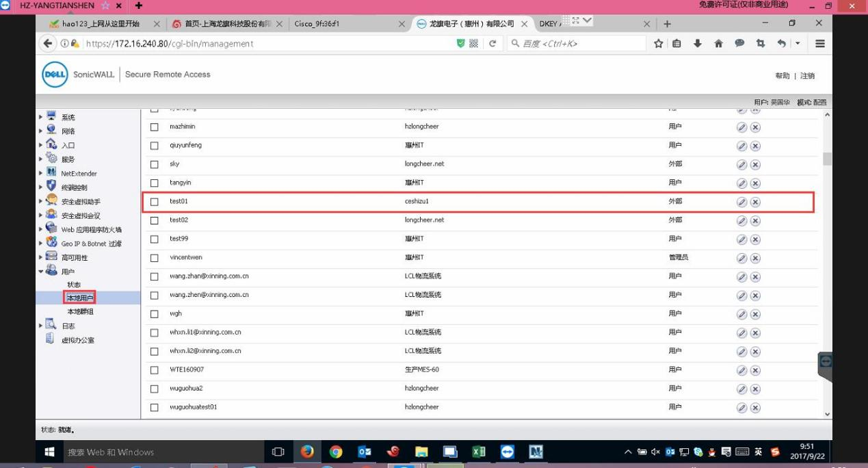Click the delete X icon for test01
This screenshot has height=468, width=868.
[x=755, y=202]
